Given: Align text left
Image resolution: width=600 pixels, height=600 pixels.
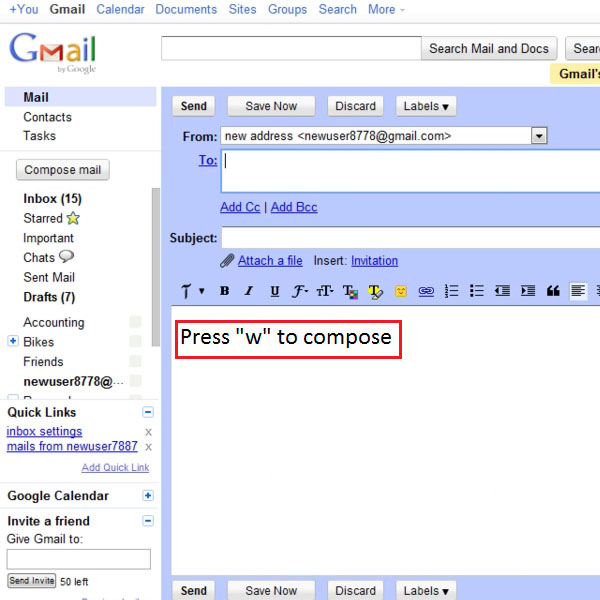Looking at the screenshot, I should [578, 291].
